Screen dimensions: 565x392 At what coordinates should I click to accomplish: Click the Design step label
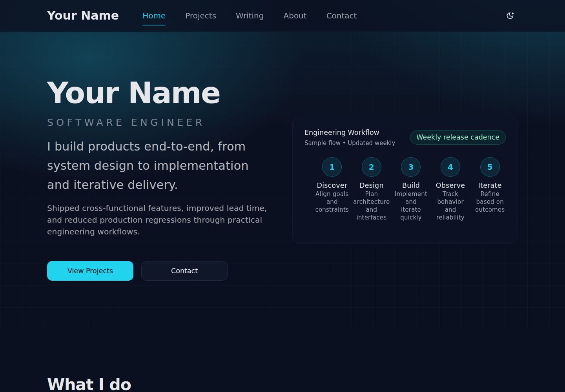pos(372,185)
